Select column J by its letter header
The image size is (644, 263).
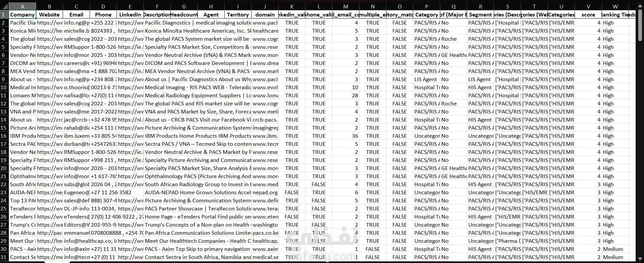(265, 6)
